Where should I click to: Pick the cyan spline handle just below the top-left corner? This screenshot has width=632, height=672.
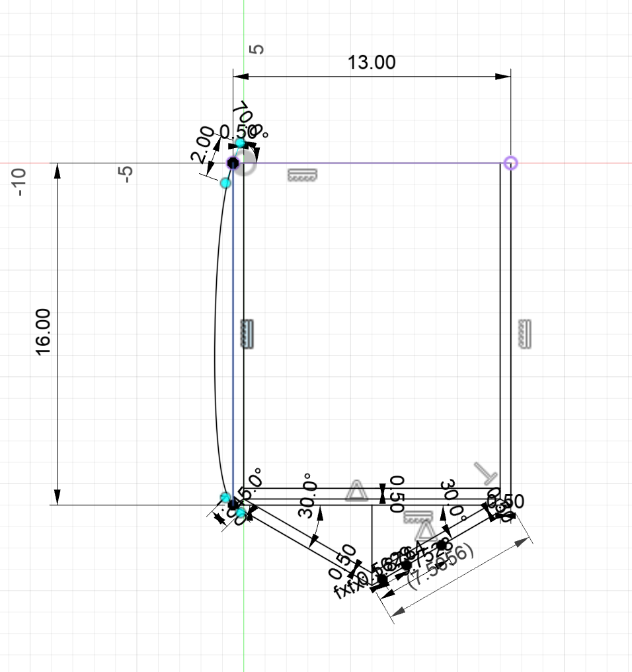point(225,183)
